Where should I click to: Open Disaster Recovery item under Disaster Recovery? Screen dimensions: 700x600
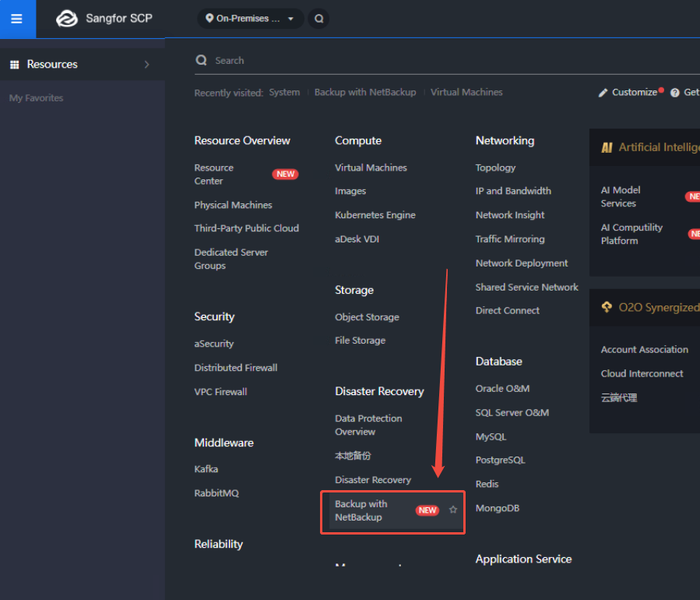373,480
